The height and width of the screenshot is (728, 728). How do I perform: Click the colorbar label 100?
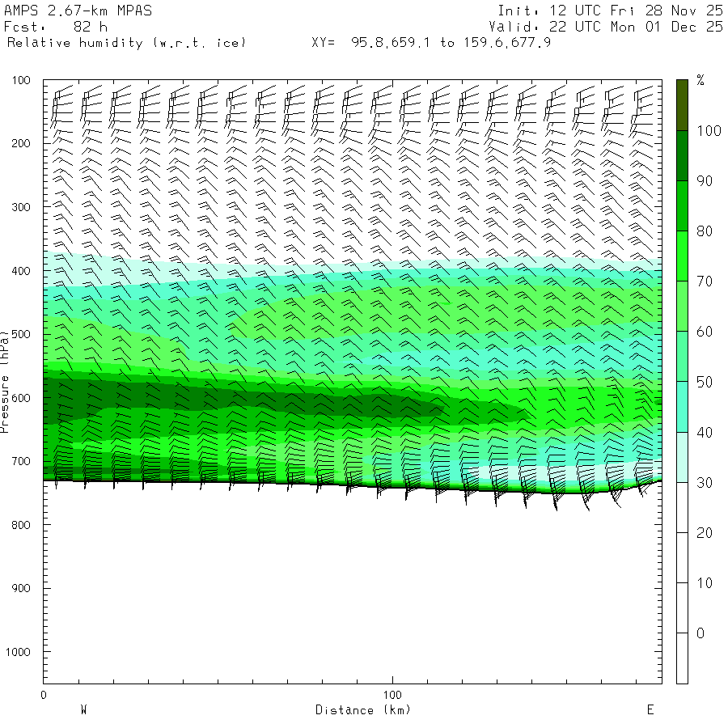(709, 131)
